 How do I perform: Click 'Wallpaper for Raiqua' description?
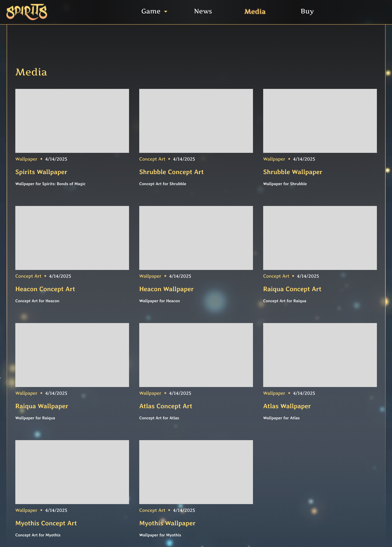(35, 418)
